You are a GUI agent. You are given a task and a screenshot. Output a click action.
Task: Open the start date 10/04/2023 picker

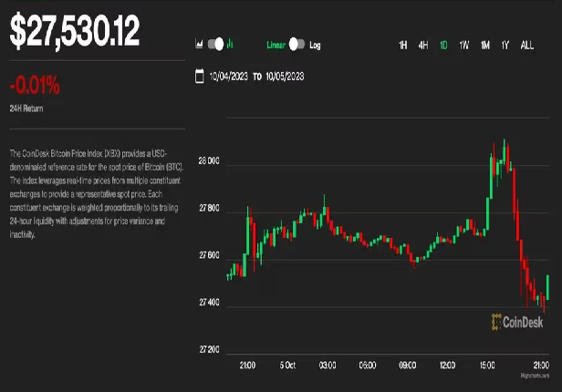(228, 77)
